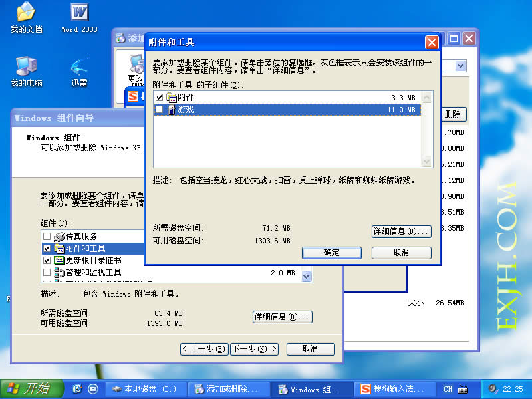Click the 26.54MB size value in background window
Viewport: 532px width, 399px height.
click(450, 303)
